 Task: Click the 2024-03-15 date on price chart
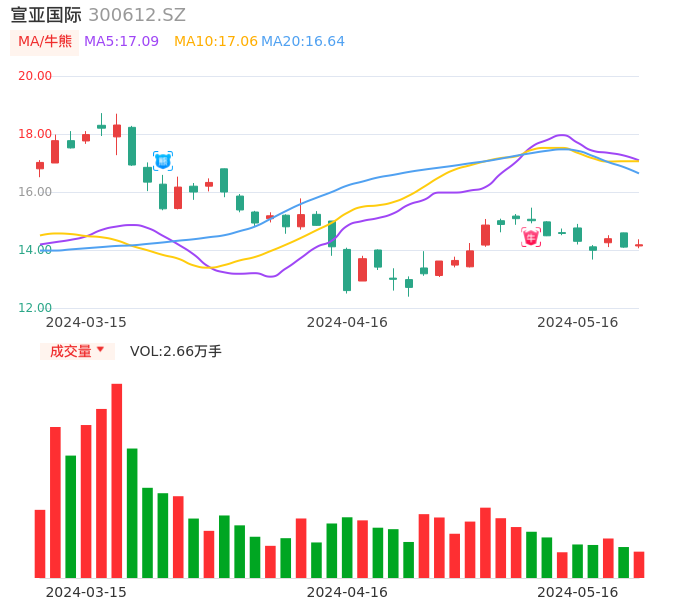(86, 322)
